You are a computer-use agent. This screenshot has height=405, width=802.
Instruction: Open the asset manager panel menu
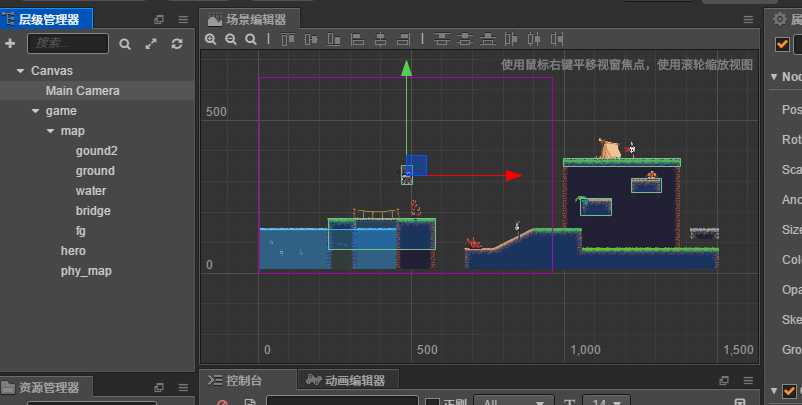[183, 388]
